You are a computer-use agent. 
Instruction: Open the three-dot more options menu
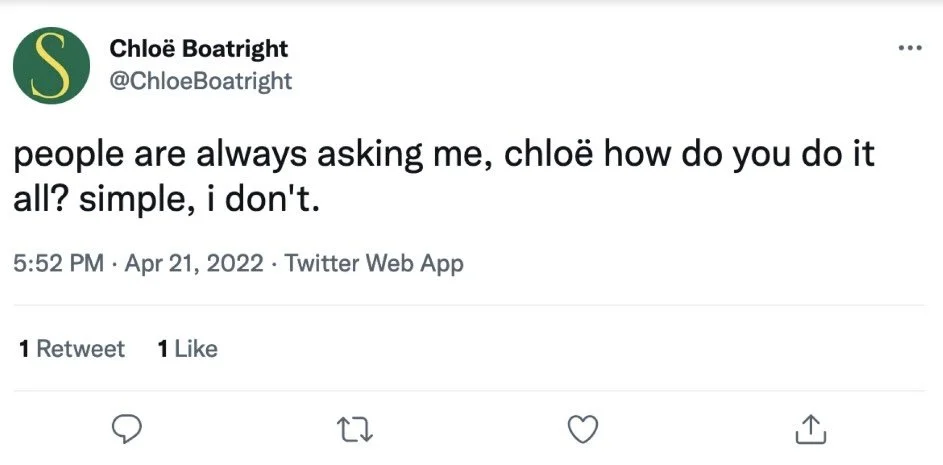909,48
